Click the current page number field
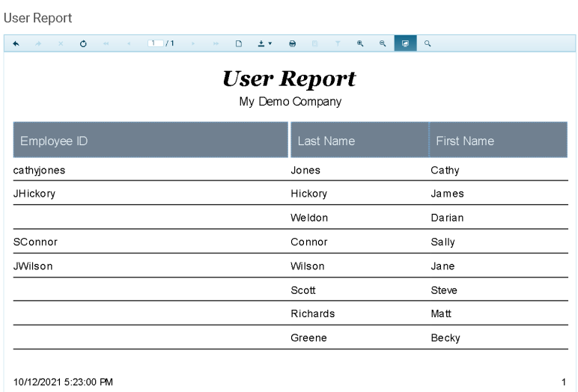578x392 pixels. click(x=156, y=43)
